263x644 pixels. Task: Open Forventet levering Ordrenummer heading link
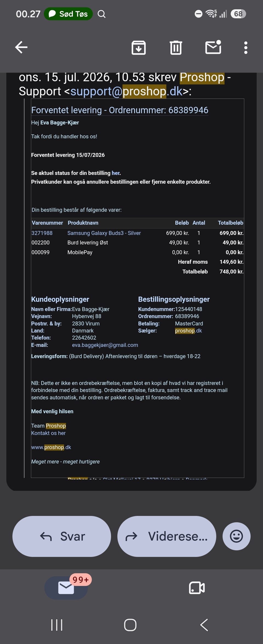coord(120,110)
